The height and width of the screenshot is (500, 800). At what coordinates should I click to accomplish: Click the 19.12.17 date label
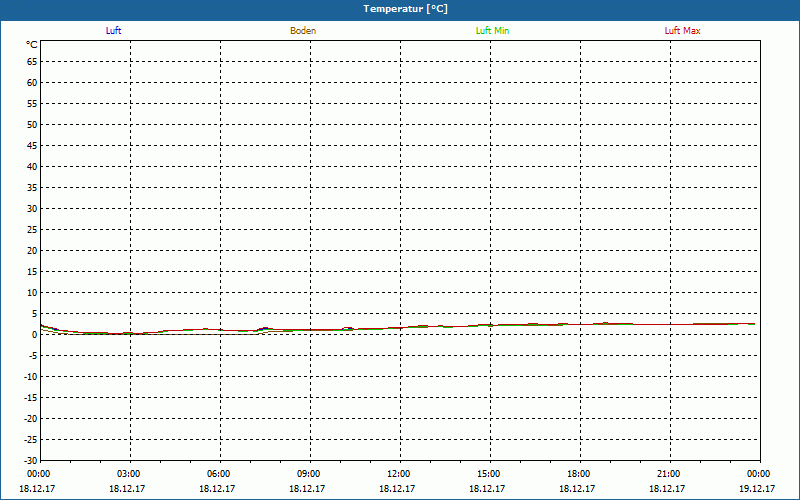(758, 489)
